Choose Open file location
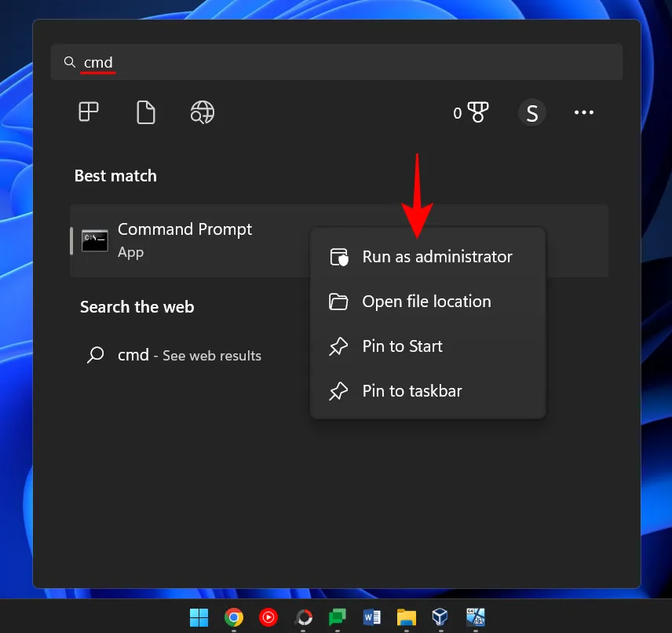This screenshot has height=633, width=672. [x=428, y=302]
